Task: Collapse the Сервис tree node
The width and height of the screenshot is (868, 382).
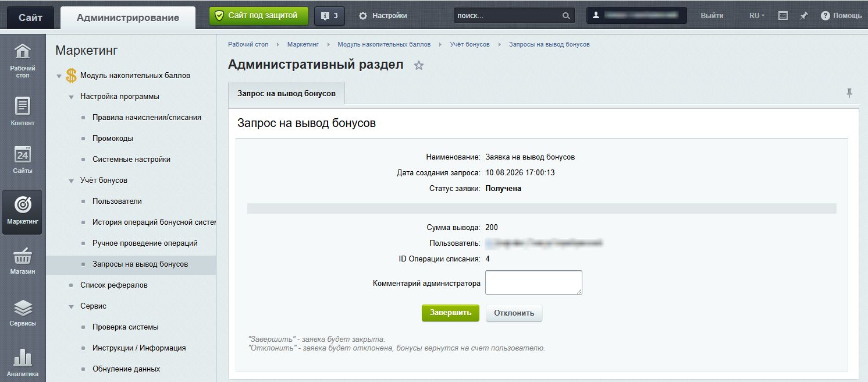Action: point(71,306)
